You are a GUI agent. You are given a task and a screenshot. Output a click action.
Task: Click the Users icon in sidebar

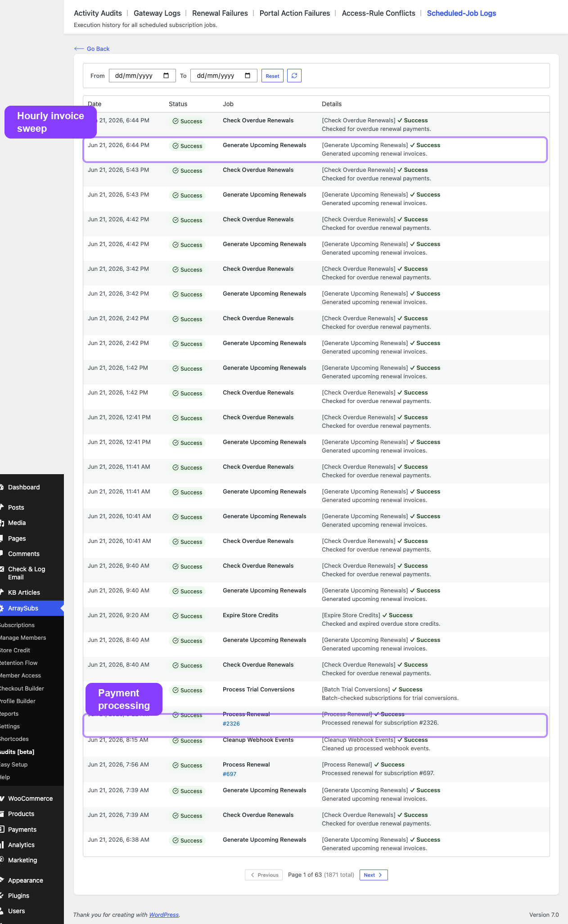(x=2, y=911)
